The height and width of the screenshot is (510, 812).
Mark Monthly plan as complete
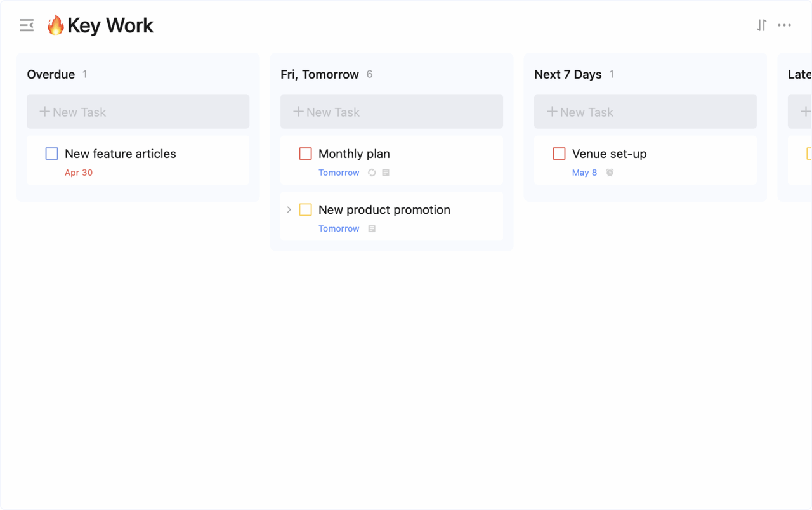click(x=306, y=154)
